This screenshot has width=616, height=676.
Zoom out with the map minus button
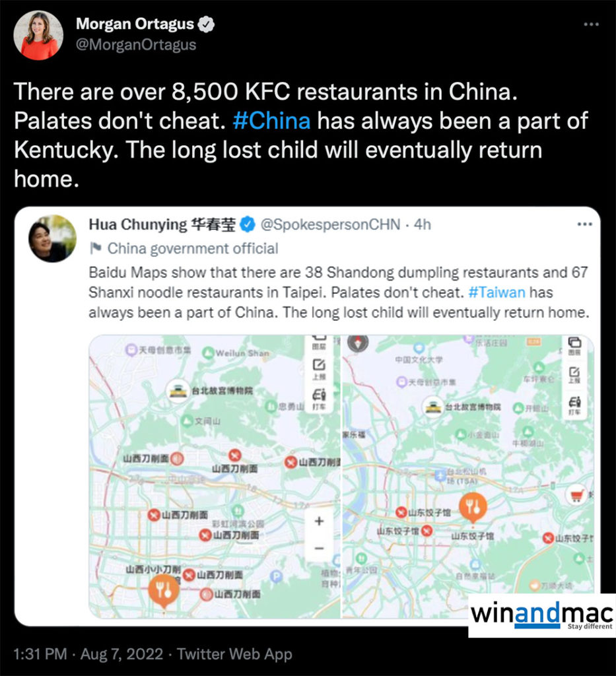[319, 549]
